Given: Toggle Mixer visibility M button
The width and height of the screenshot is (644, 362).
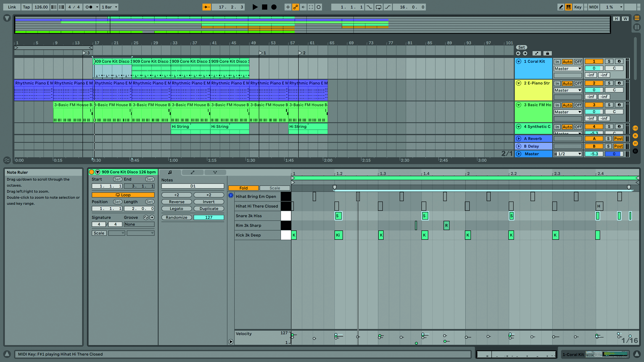Looking at the screenshot, I should click(635, 143).
